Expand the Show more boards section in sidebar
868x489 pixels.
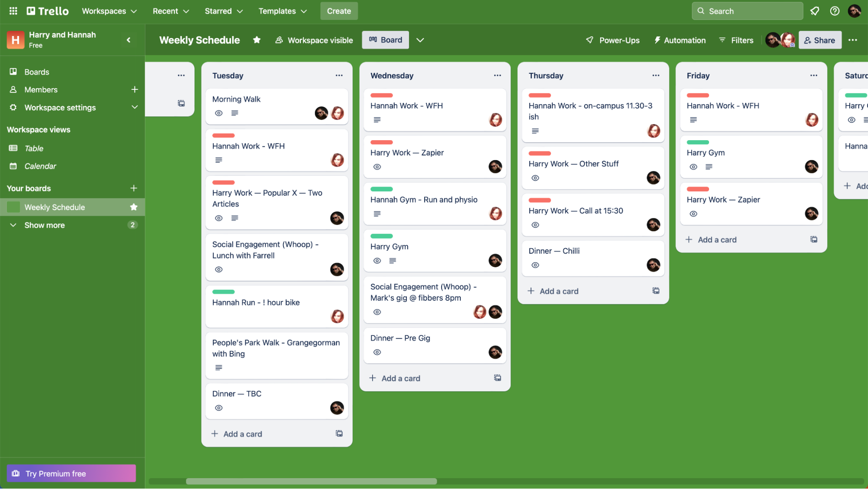(44, 225)
